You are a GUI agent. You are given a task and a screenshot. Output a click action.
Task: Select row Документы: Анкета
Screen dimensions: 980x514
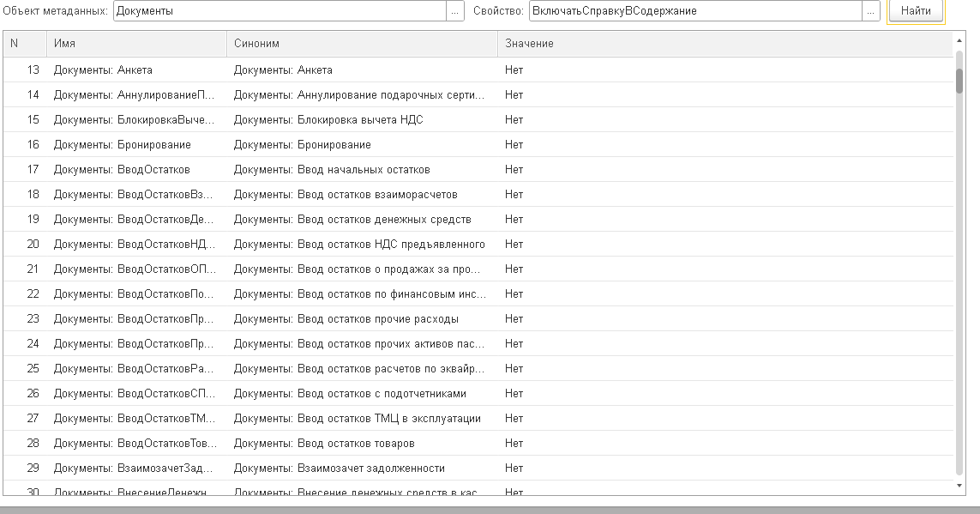478,70
